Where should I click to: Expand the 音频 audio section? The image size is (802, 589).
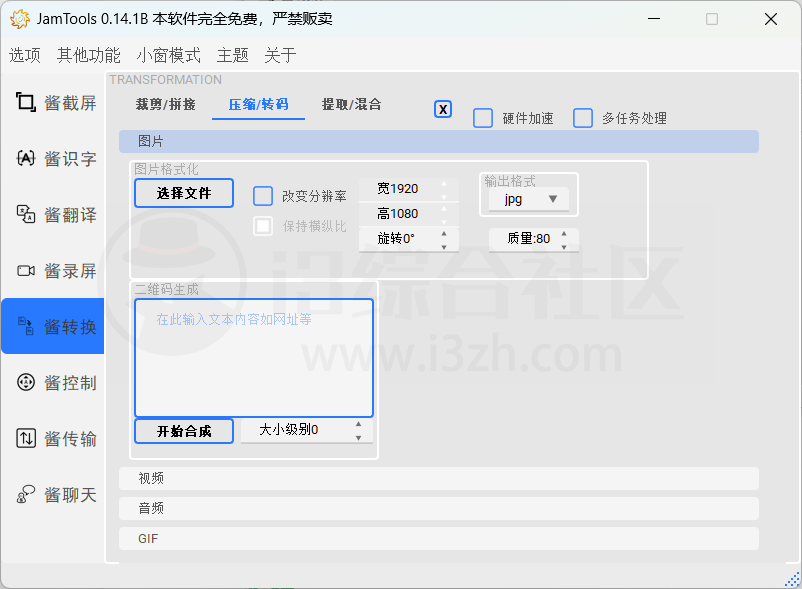[439, 509]
